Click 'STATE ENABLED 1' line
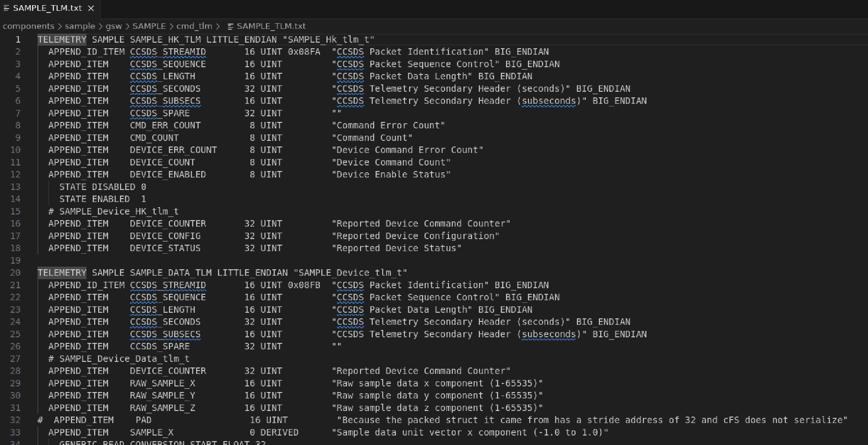This screenshot has height=445, width=868. pos(103,199)
